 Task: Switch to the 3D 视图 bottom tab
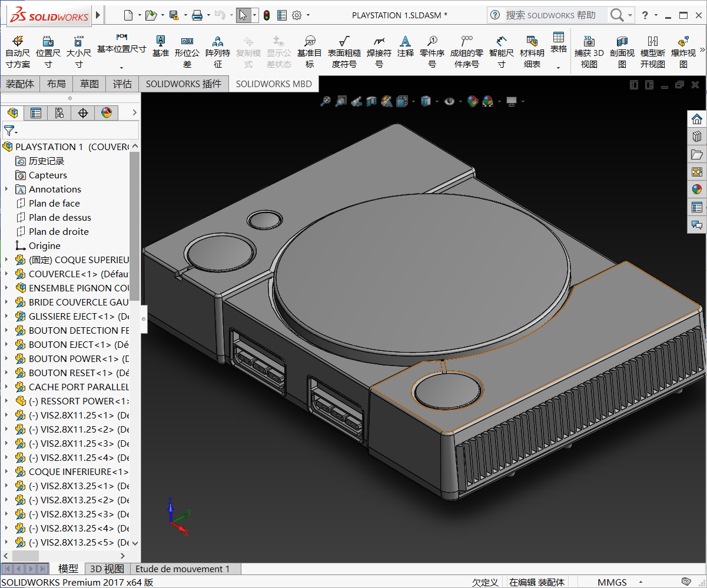107,569
